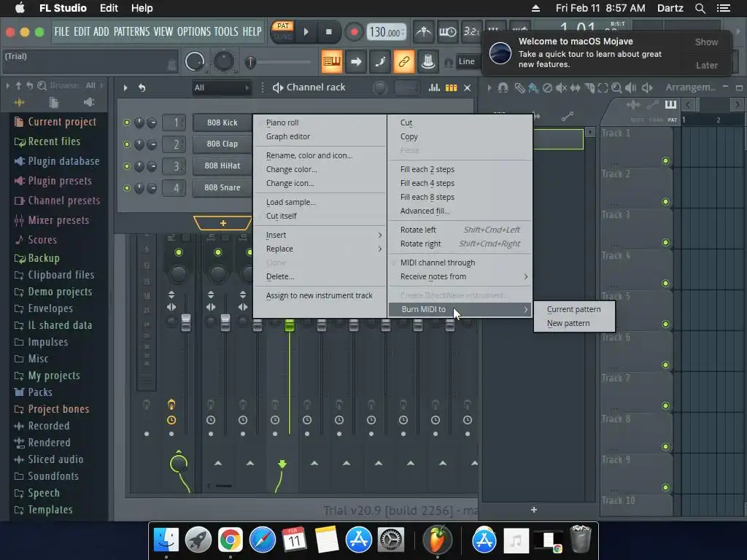Image resolution: width=747 pixels, height=560 pixels.
Task: Click the main pitch slider knob
Action: [251, 62]
